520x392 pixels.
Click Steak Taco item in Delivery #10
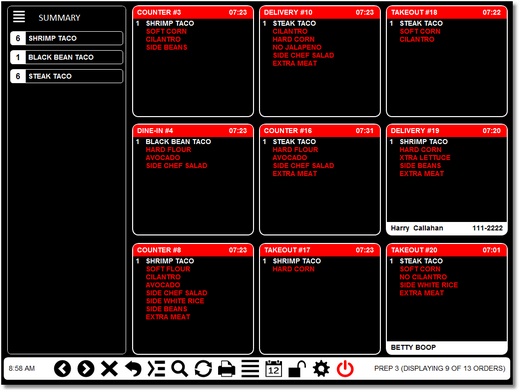pyautogui.click(x=294, y=23)
